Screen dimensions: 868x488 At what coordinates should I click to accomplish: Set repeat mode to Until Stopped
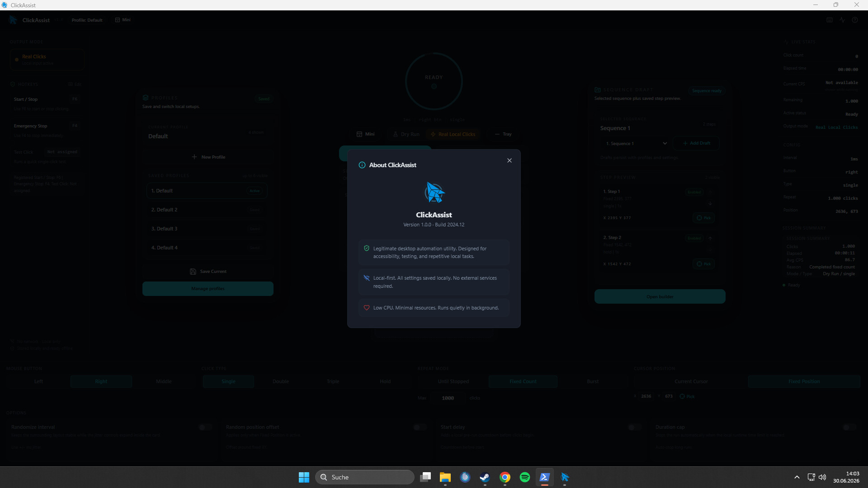coord(453,381)
